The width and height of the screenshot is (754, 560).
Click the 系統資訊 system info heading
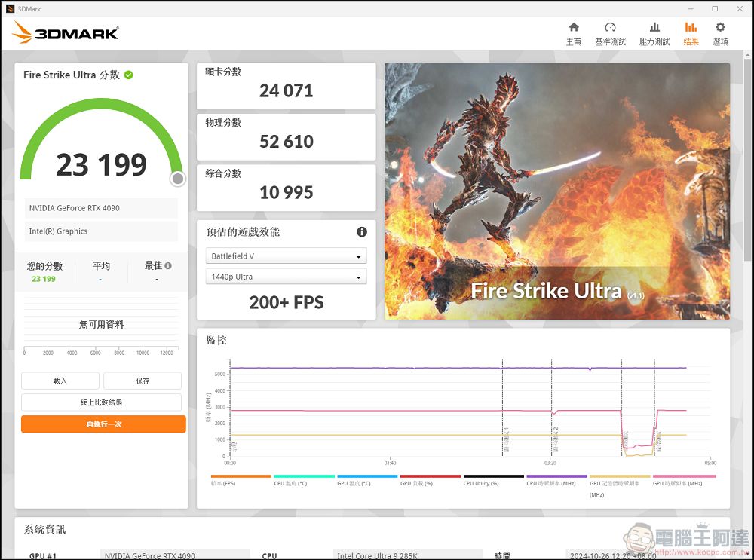(44, 529)
